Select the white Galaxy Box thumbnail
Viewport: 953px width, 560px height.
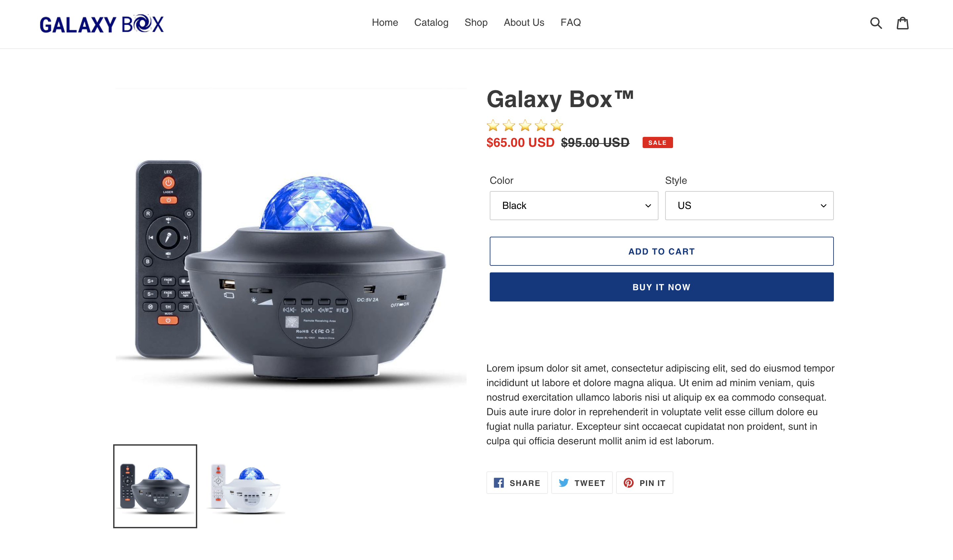pyautogui.click(x=246, y=486)
